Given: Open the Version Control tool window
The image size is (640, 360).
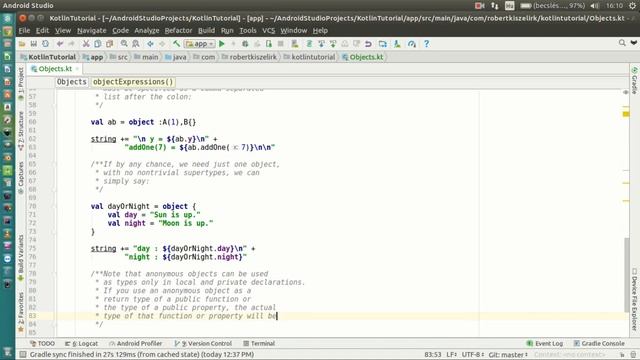Looking at the screenshot, I should point(203,344).
